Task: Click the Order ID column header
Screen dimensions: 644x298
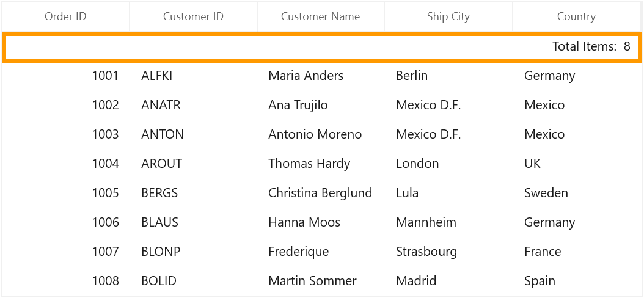Action: tap(66, 16)
